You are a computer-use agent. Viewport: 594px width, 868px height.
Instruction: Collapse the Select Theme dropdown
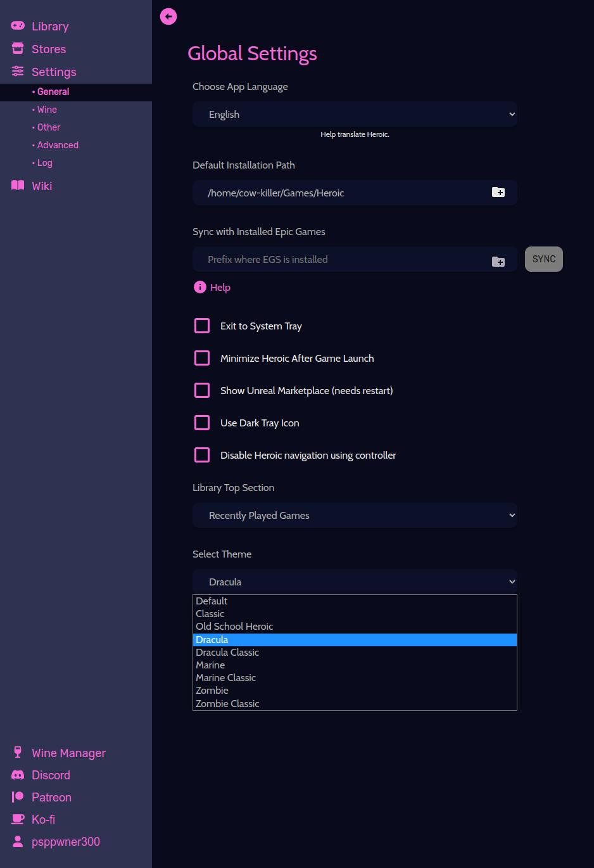[355, 582]
